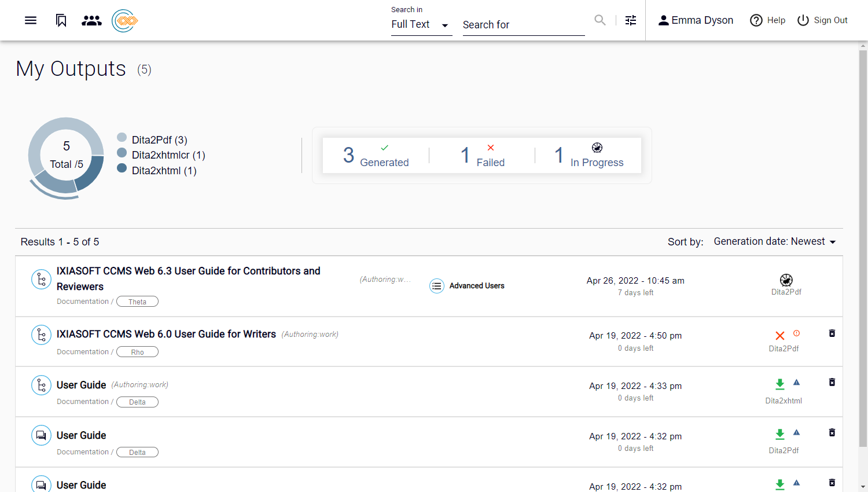
Task: Open the bookmarks icon in header
Action: point(61,20)
